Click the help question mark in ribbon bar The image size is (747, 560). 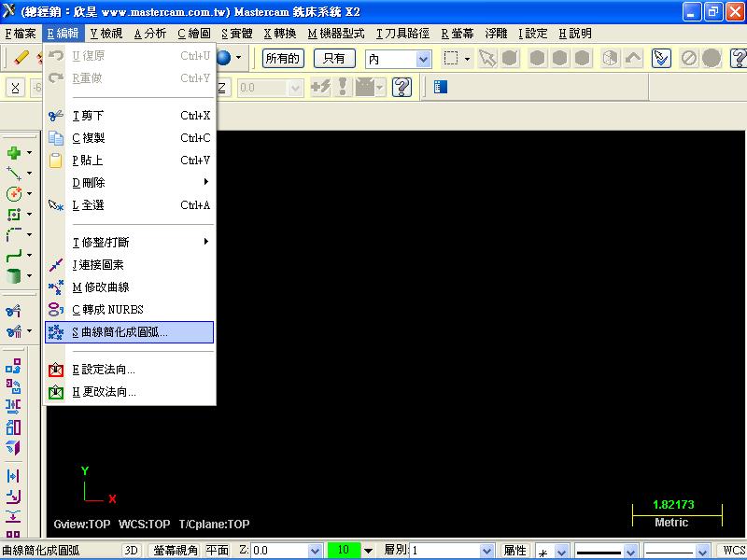(x=402, y=87)
